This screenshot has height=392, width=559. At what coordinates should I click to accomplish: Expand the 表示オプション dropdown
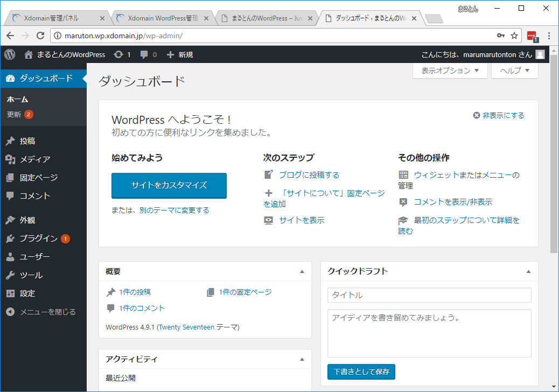coord(450,71)
